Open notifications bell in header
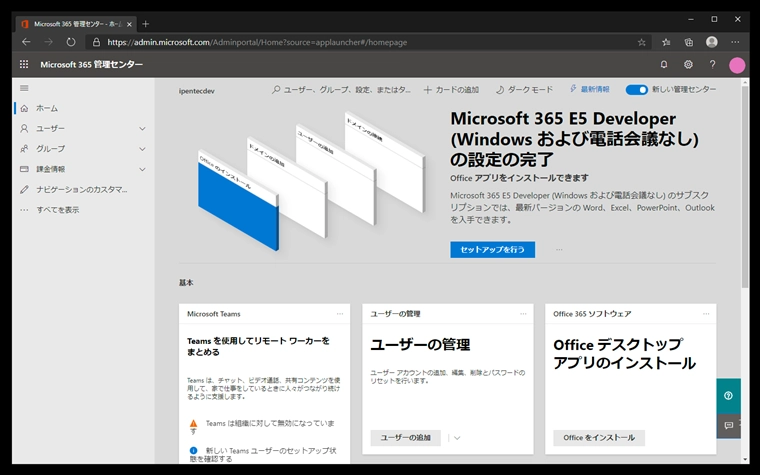The image size is (760, 475). pyautogui.click(x=664, y=64)
